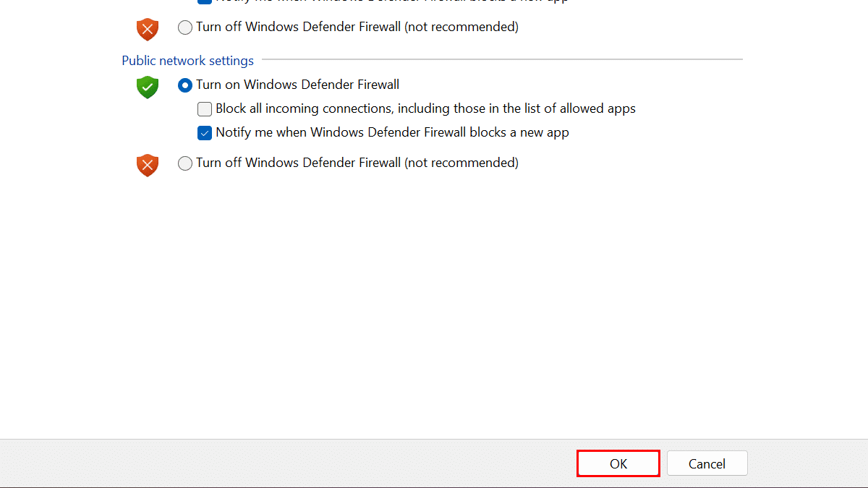Click the Public network settings heading
Viewport: 868px width, 488px height.
[187, 61]
